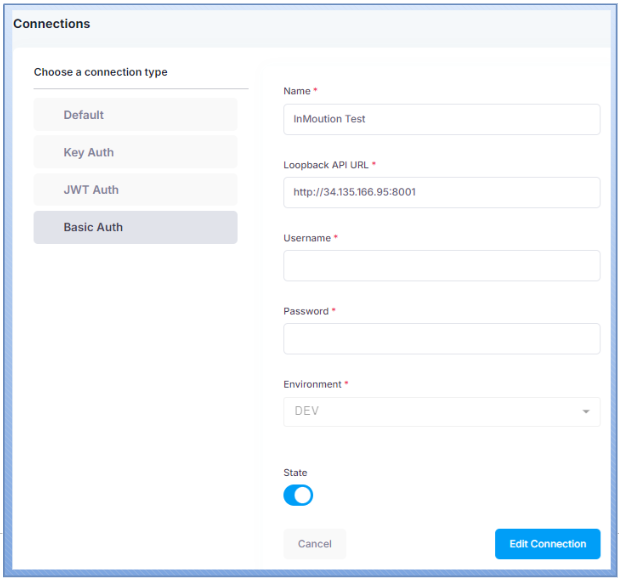The image size is (619, 578).
Task: Select the Basic Auth option
Action: click(x=135, y=227)
